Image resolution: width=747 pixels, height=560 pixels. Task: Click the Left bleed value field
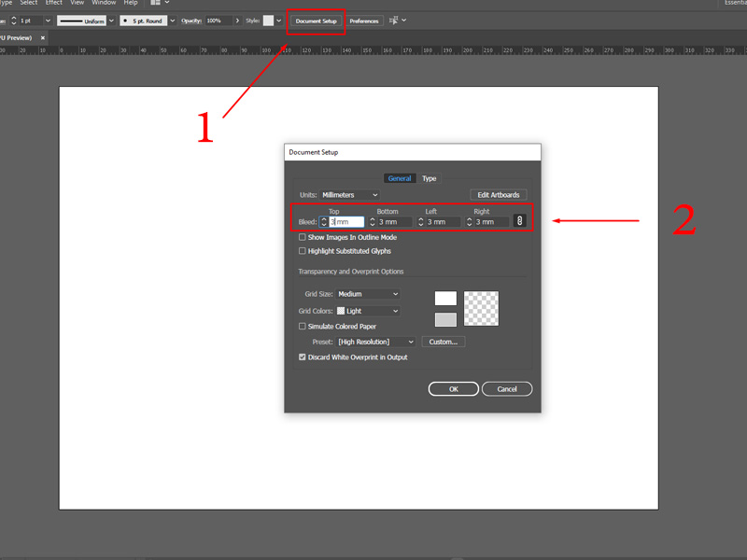tap(443, 222)
